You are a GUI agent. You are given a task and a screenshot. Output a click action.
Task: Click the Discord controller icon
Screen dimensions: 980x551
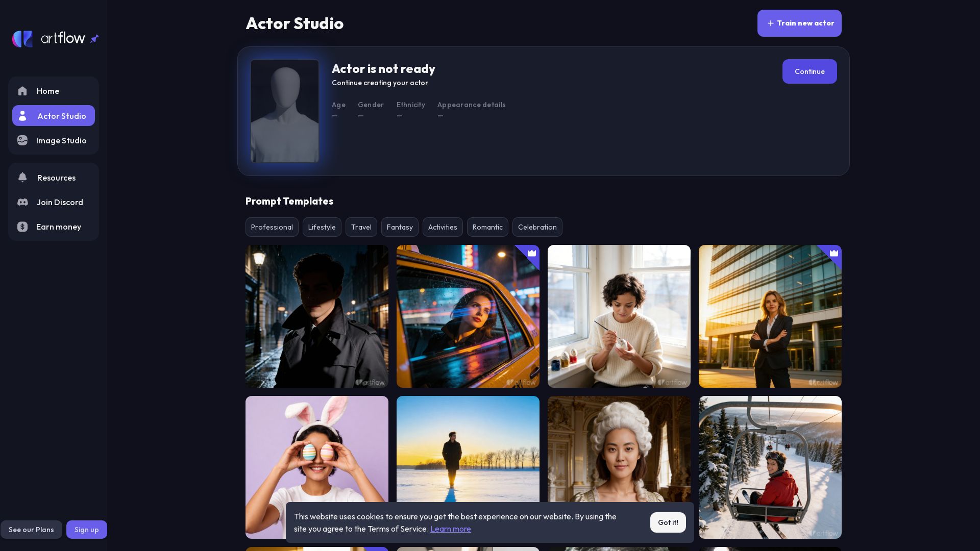(22, 202)
